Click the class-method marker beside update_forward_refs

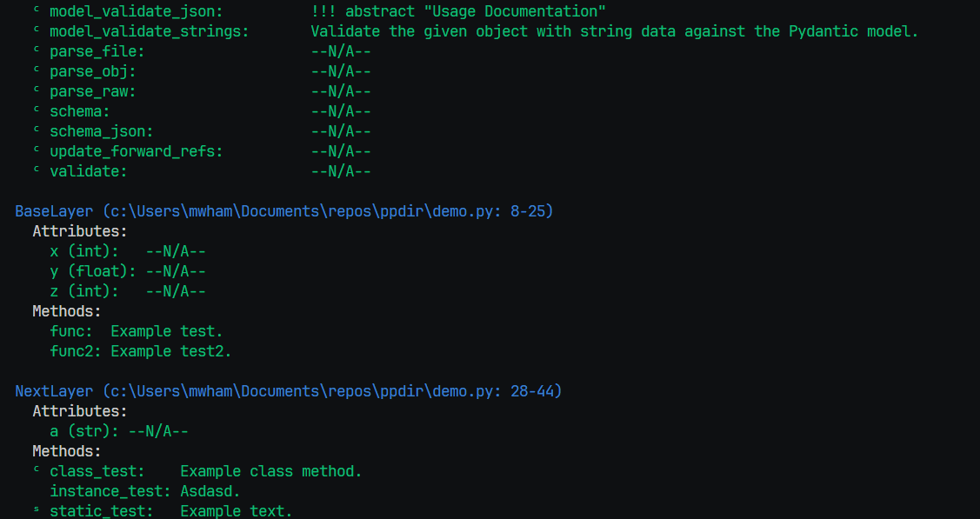37,150
